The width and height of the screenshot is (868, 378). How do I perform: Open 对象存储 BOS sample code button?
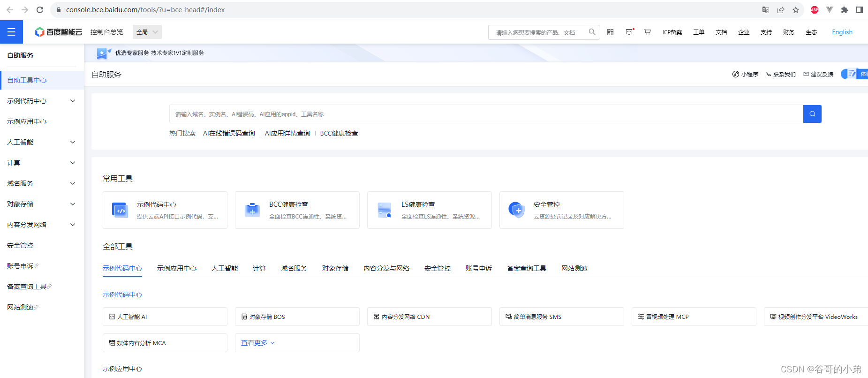click(x=297, y=317)
